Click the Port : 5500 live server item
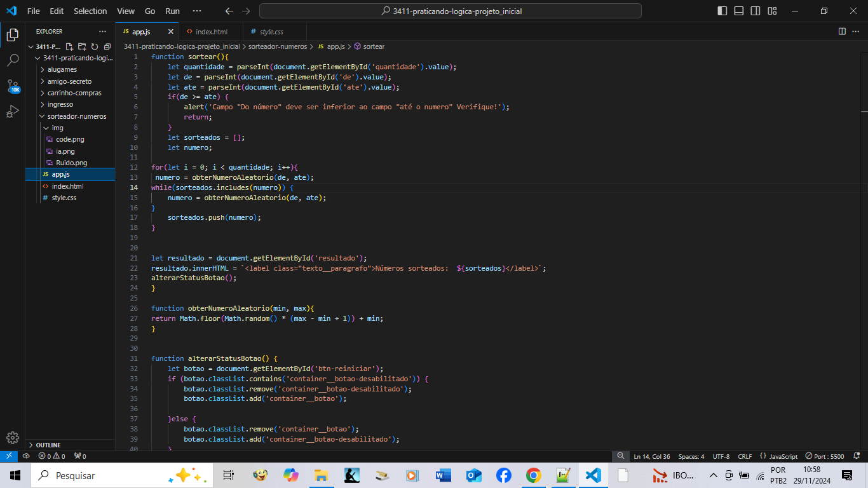The image size is (868, 488). coord(825,456)
